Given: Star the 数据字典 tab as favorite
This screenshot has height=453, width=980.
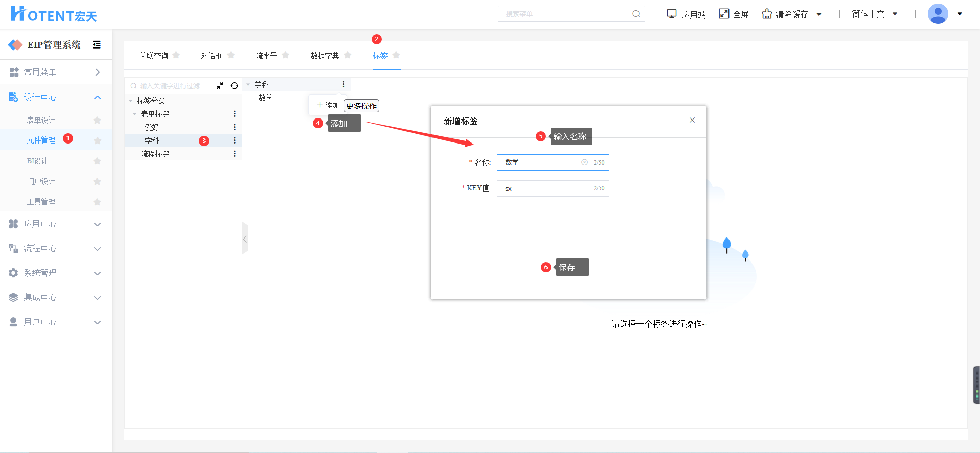Looking at the screenshot, I should pyautogui.click(x=348, y=55).
